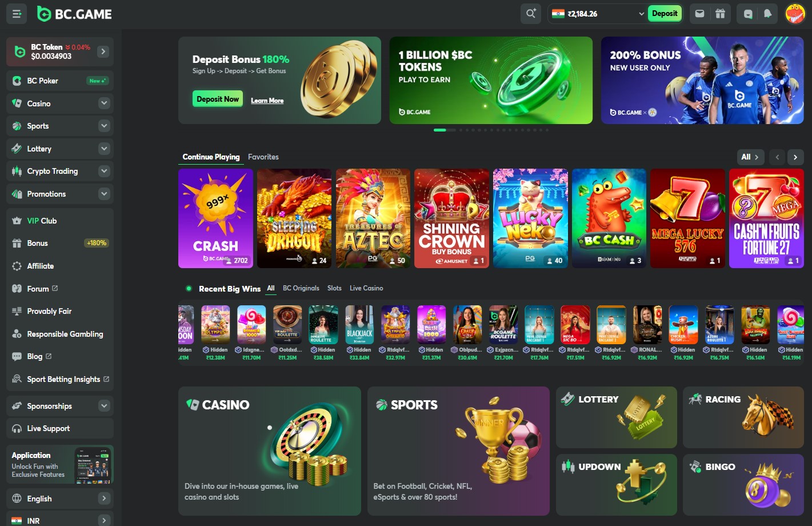The image size is (812, 526).
Task: Click the green Deposit button
Action: (x=665, y=14)
